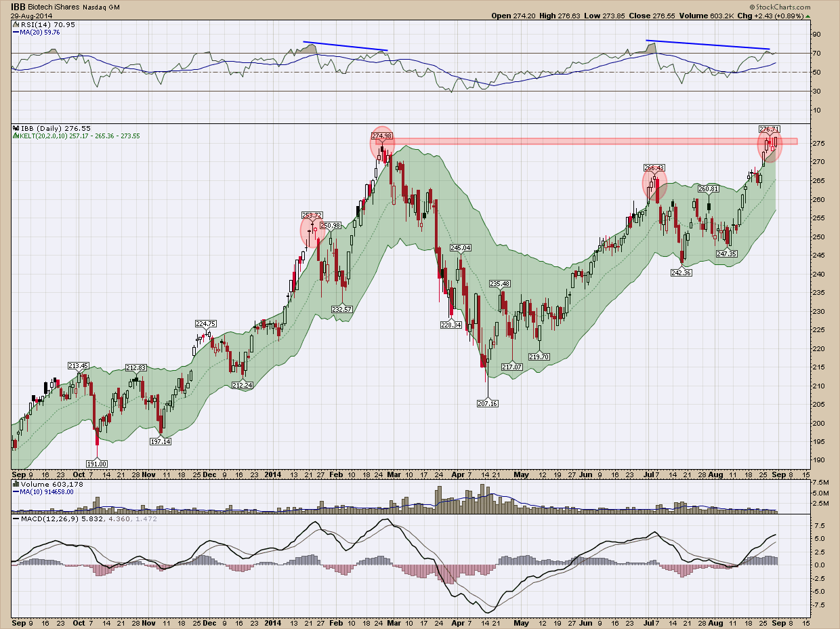Click the 235.48 price label

point(500,283)
